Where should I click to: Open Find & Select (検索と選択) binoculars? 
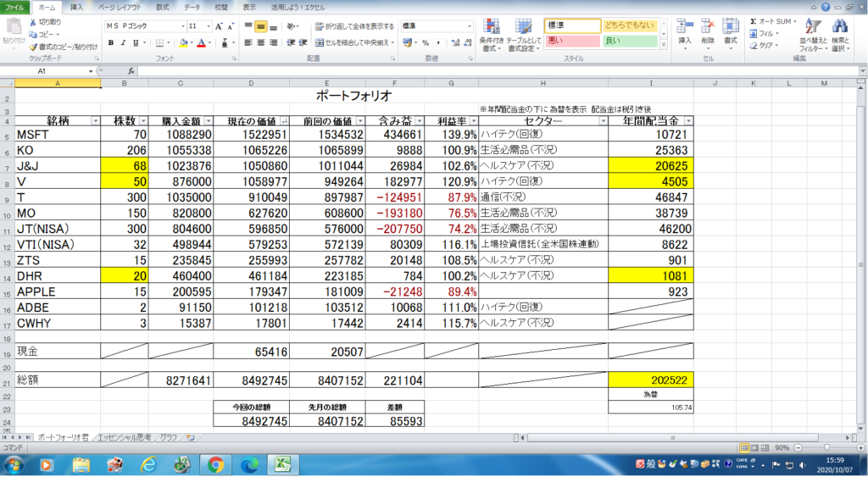point(840,34)
